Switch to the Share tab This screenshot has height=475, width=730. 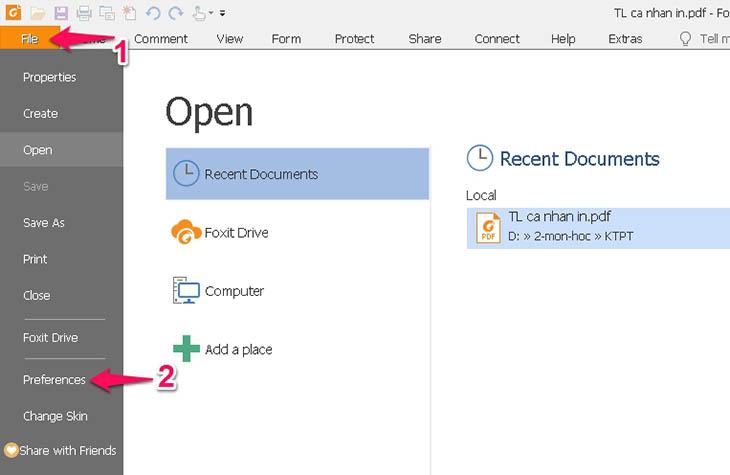pyautogui.click(x=425, y=39)
